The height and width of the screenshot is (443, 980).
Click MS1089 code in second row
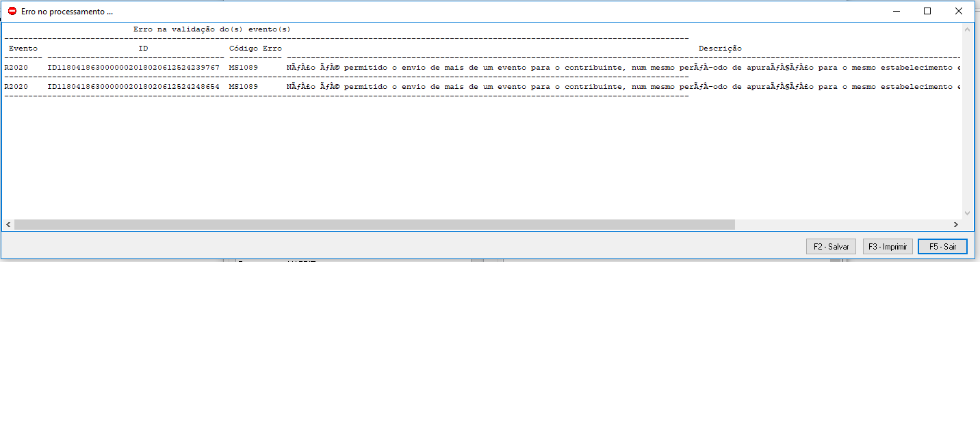pos(244,87)
